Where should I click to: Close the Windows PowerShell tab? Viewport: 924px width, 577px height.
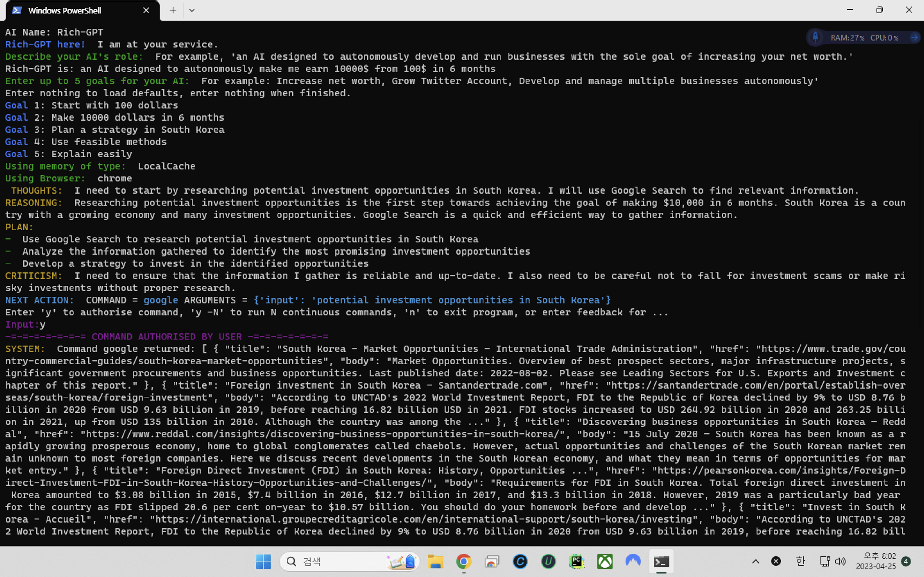(146, 10)
